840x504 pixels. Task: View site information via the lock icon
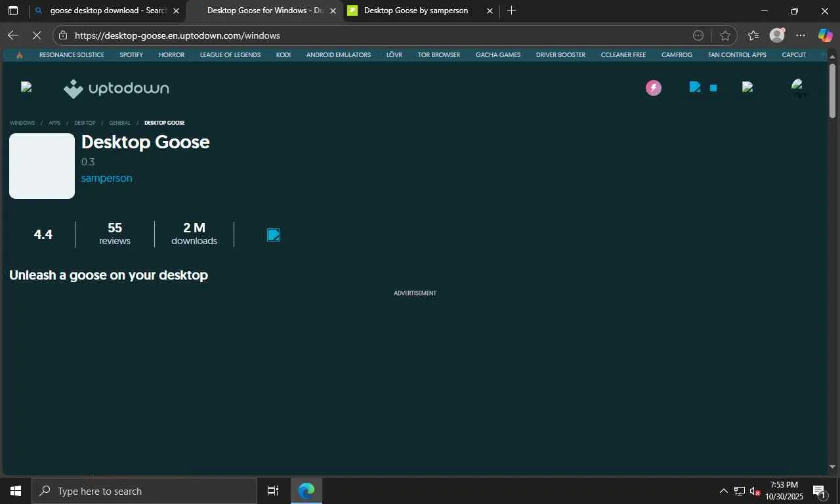pos(62,35)
